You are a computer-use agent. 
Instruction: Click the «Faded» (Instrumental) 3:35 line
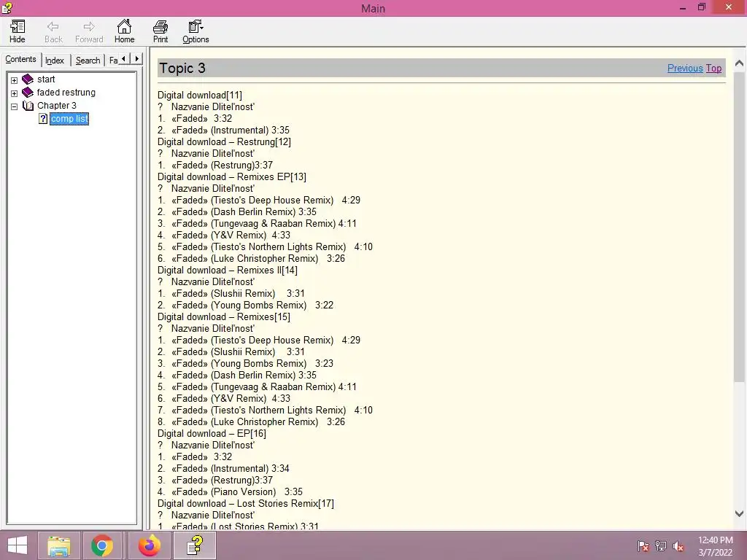point(223,130)
